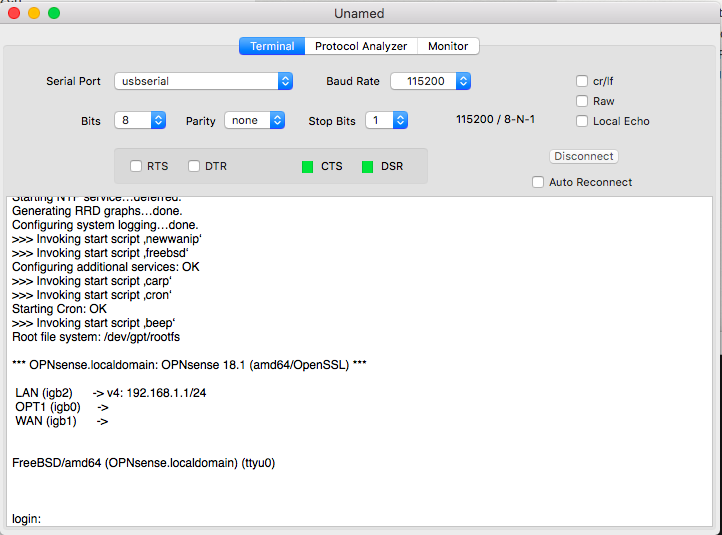The width and height of the screenshot is (722, 535).
Task: Enable the cr/lf checkbox
Action: 582,81
